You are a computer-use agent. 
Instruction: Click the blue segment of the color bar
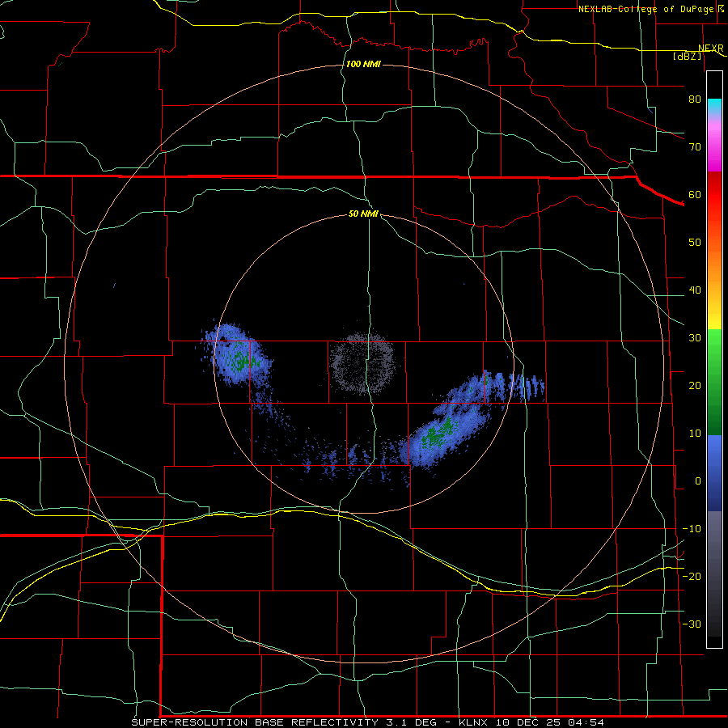(714, 473)
